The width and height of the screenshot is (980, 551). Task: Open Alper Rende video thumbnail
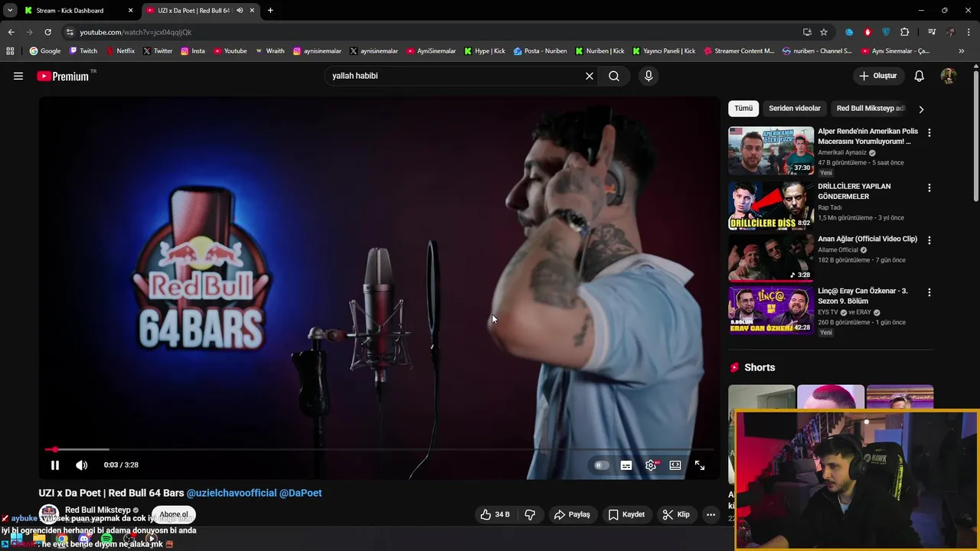(771, 151)
